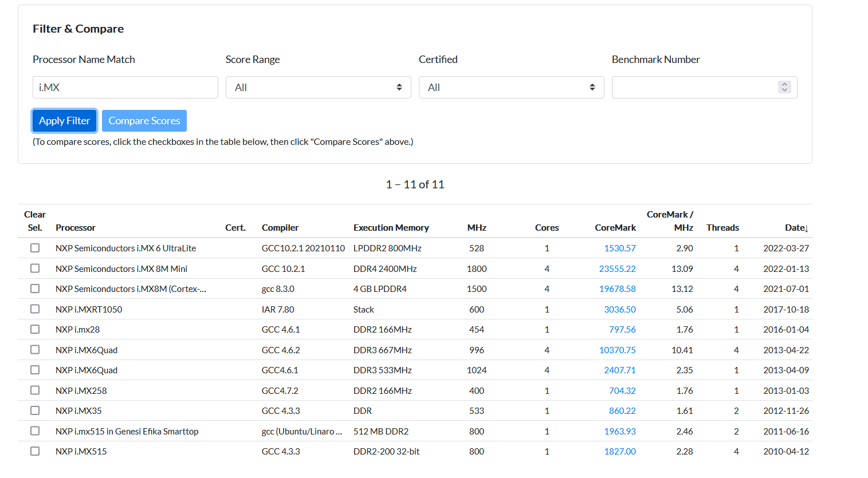Click the compiler cell gcc 8.3.0
Image resolution: width=868 pixels, height=478 pixels.
278,289
